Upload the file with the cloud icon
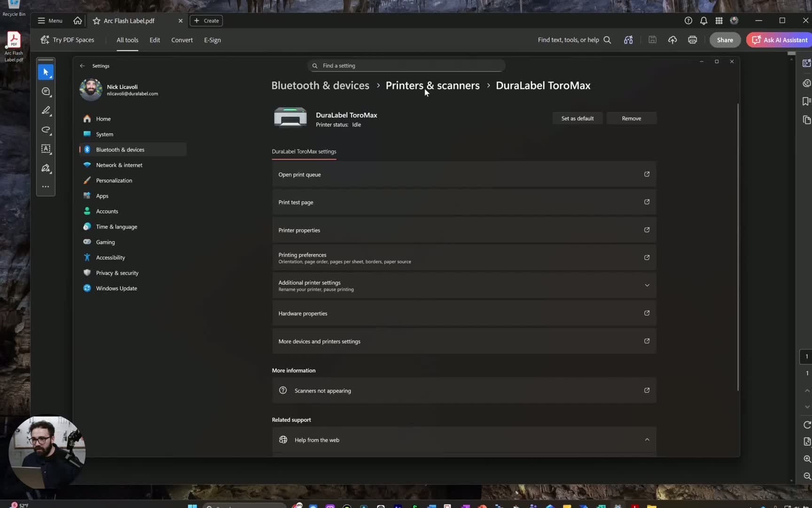The width and height of the screenshot is (812, 508). pos(672,40)
